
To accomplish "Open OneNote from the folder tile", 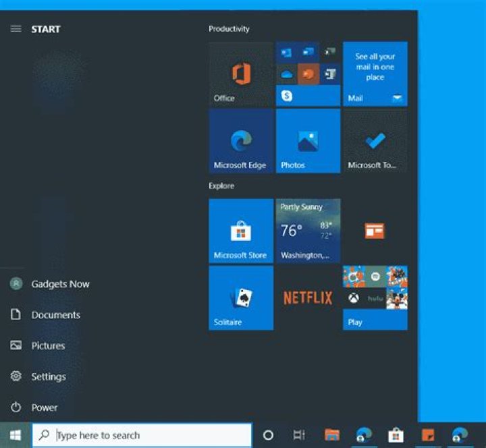I will click(x=330, y=74).
